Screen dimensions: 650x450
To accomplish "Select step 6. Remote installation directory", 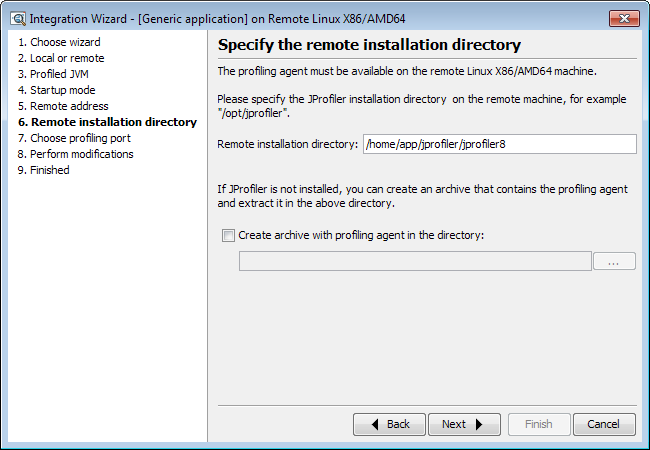I will [x=107, y=122].
